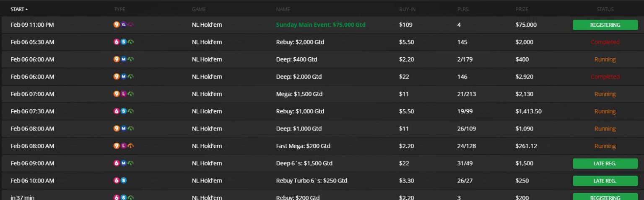Click the L stack icon on Mega: $1,500 Gtd
The width and height of the screenshot is (644, 200).
123,94
